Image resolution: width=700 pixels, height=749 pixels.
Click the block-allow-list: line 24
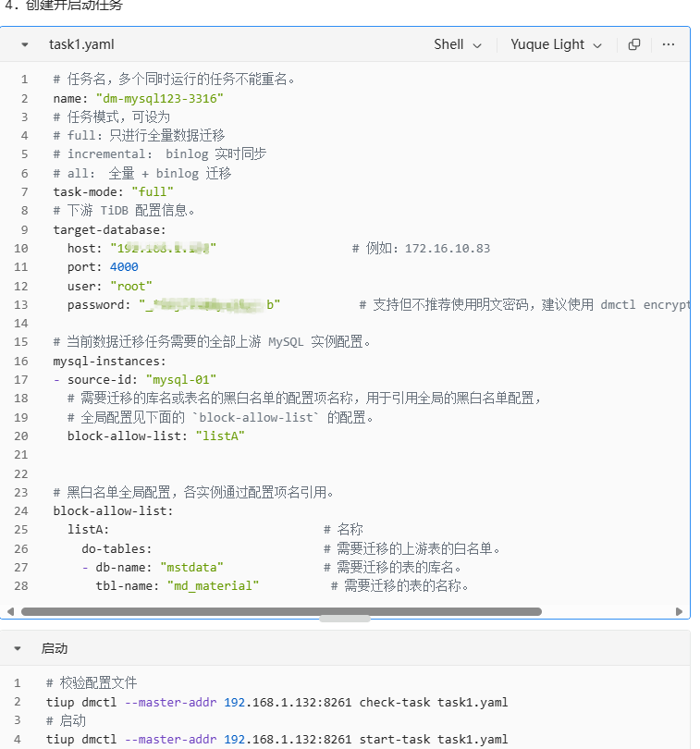tap(113, 510)
